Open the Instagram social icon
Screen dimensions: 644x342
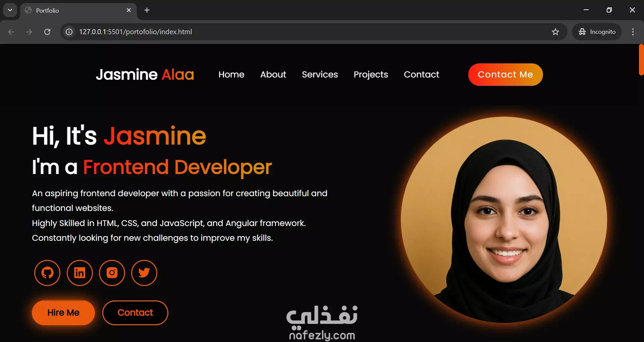(112, 273)
